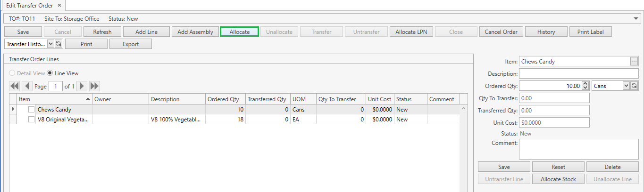This screenshot has height=192, width=644.
Task: Tick the Chews Candy row checkbox
Action: 31,110
